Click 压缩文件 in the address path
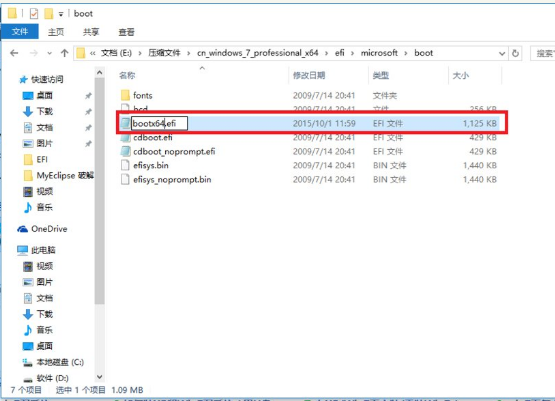555x401 pixels. click(164, 53)
